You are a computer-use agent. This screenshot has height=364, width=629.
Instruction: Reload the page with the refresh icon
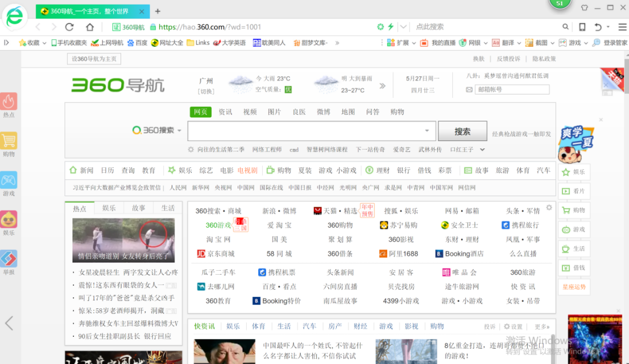[69, 27]
